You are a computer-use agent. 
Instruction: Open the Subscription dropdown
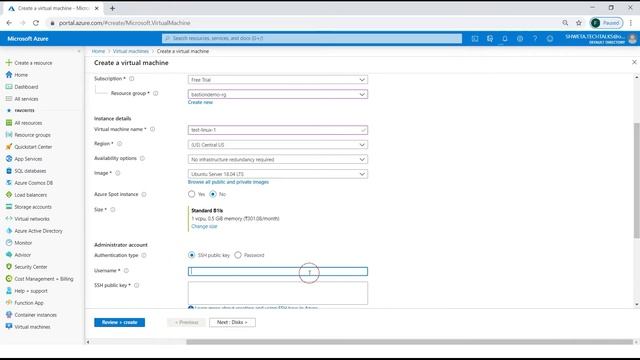tap(278, 80)
